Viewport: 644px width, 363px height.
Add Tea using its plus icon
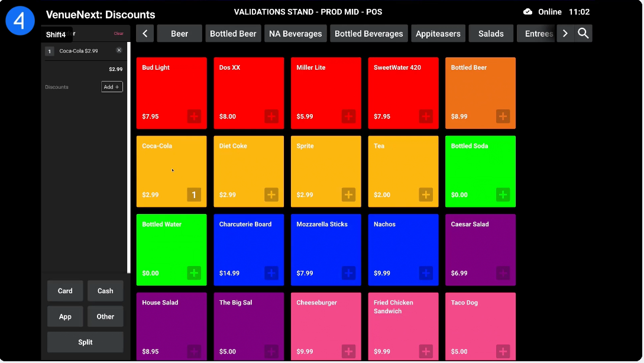tap(426, 195)
